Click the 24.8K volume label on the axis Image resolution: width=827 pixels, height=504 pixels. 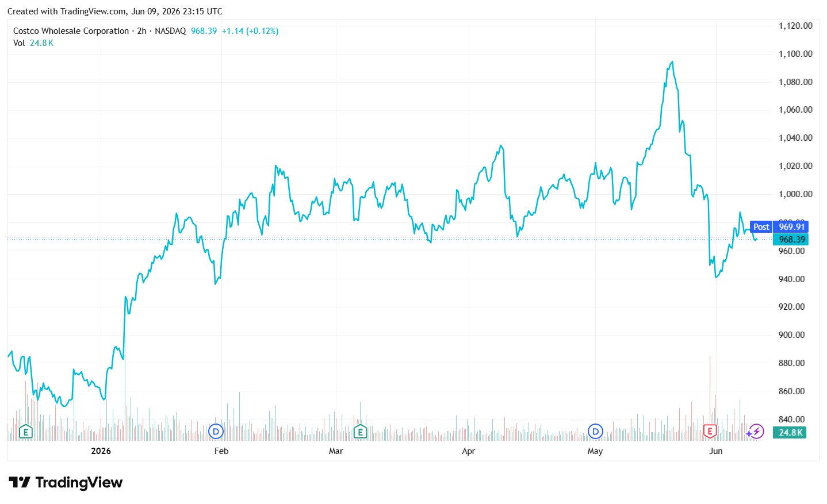click(x=791, y=432)
